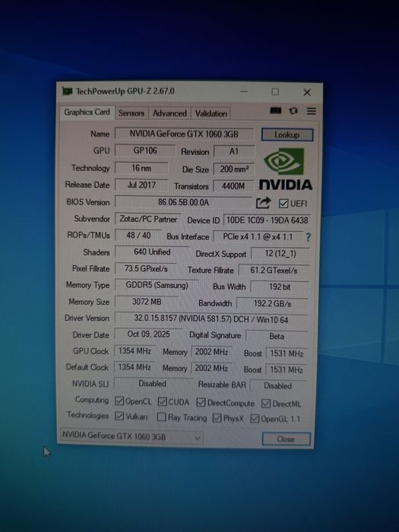Click the Resizable BAR value Disabled
Image resolution: width=399 pixels, height=532 pixels.
(x=278, y=386)
